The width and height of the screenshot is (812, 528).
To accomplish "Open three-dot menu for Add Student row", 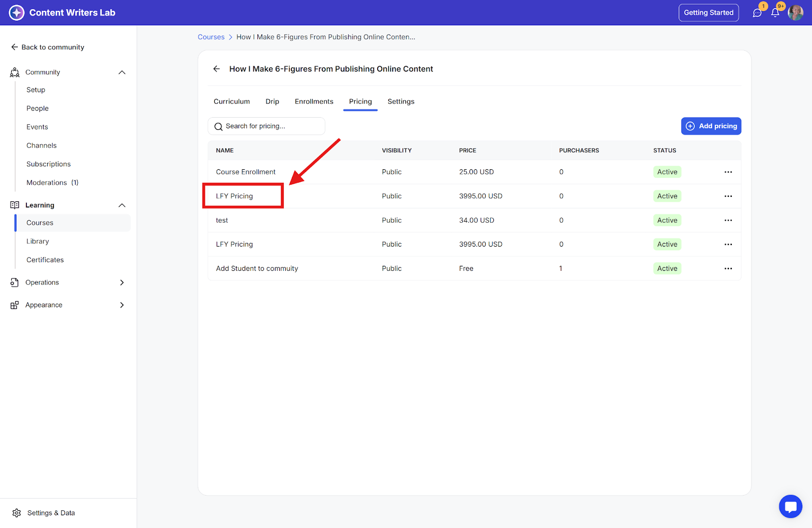I will point(728,268).
